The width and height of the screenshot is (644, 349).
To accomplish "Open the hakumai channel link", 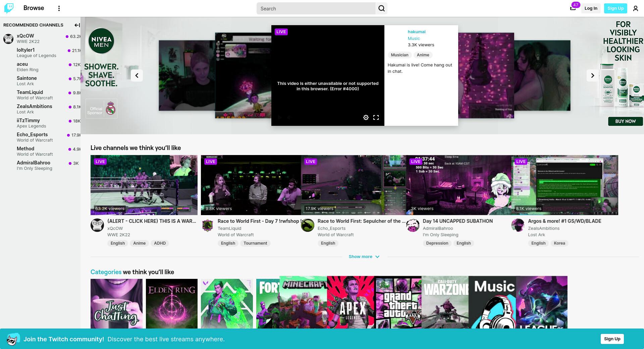I will click(417, 32).
